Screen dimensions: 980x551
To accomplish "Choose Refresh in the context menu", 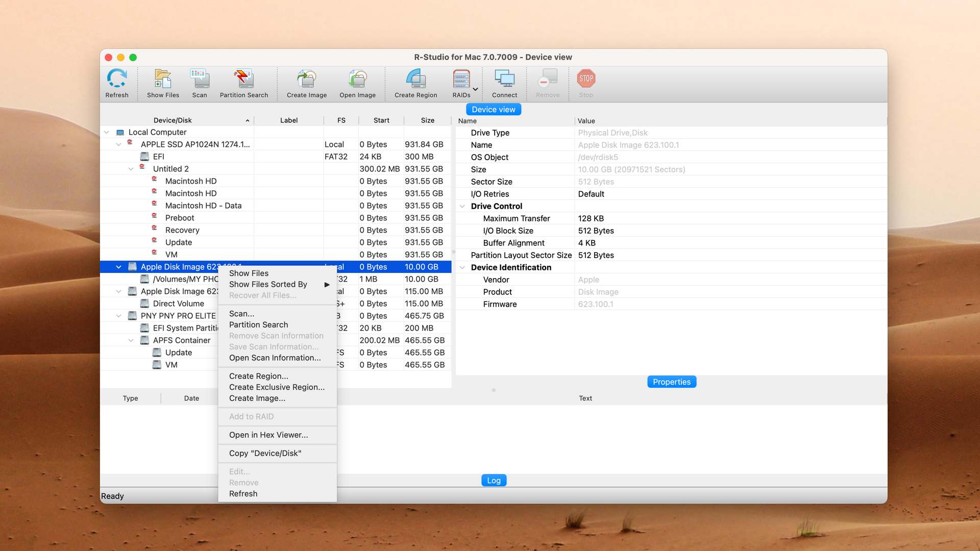I will [x=277, y=493].
